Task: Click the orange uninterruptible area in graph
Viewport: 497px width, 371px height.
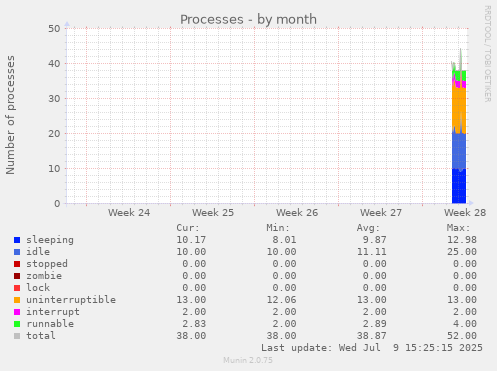Action: point(459,107)
